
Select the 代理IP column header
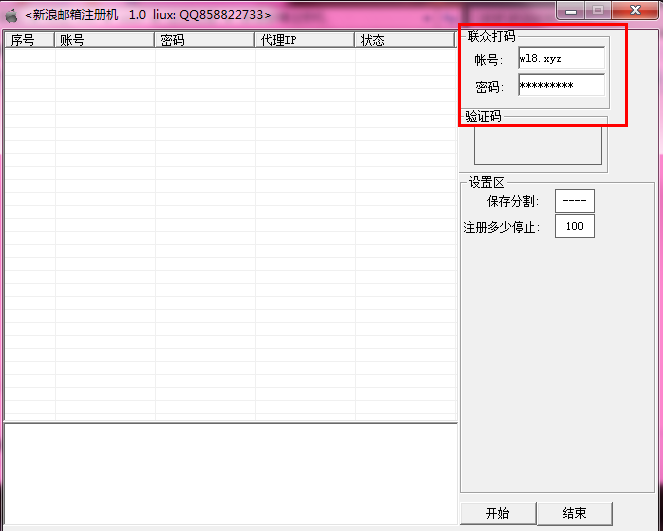304,40
